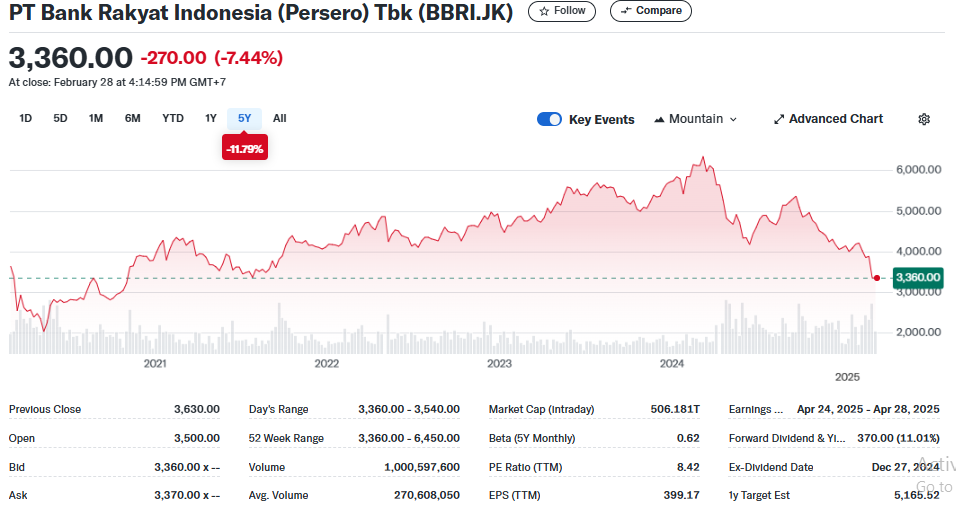Click the 2023 x-axis label
The height and width of the screenshot is (512, 956).
(x=499, y=364)
